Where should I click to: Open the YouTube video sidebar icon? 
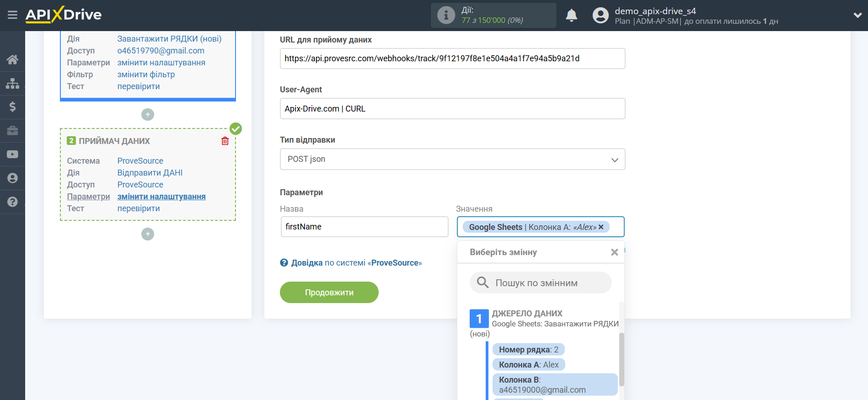[x=12, y=155]
